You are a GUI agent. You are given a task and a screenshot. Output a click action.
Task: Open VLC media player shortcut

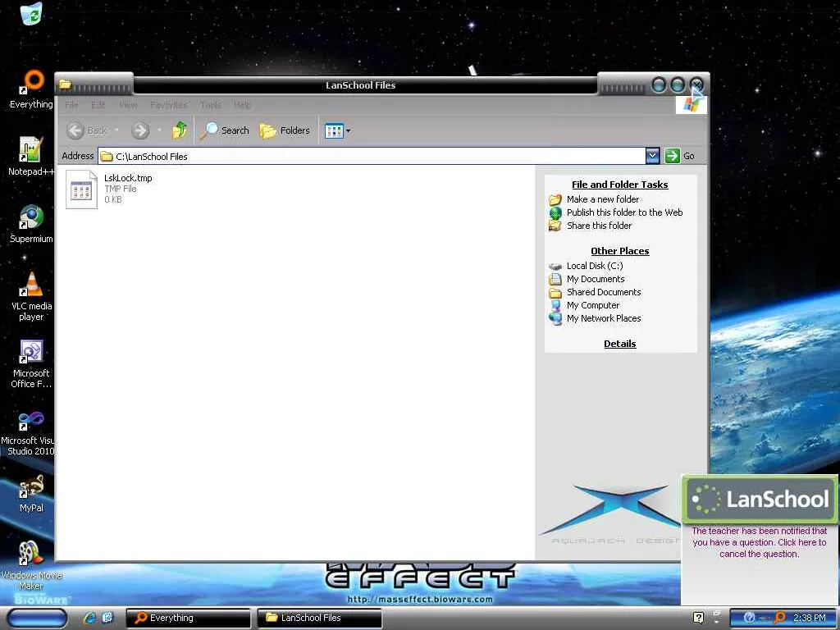click(31, 296)
